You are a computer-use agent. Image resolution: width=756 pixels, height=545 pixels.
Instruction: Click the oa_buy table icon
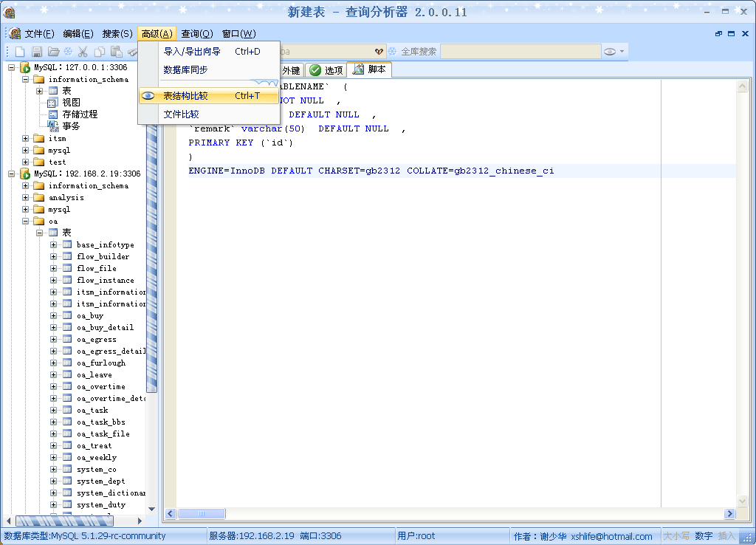click(x=67, y=315)
